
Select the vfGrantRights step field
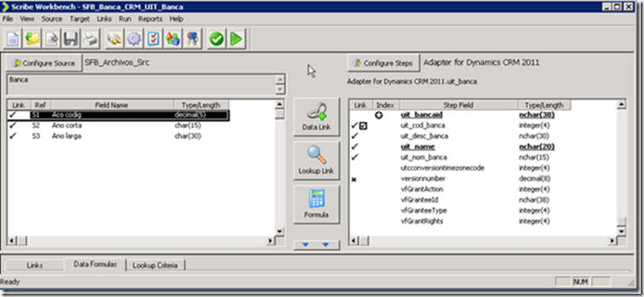(x=421, y=221)
